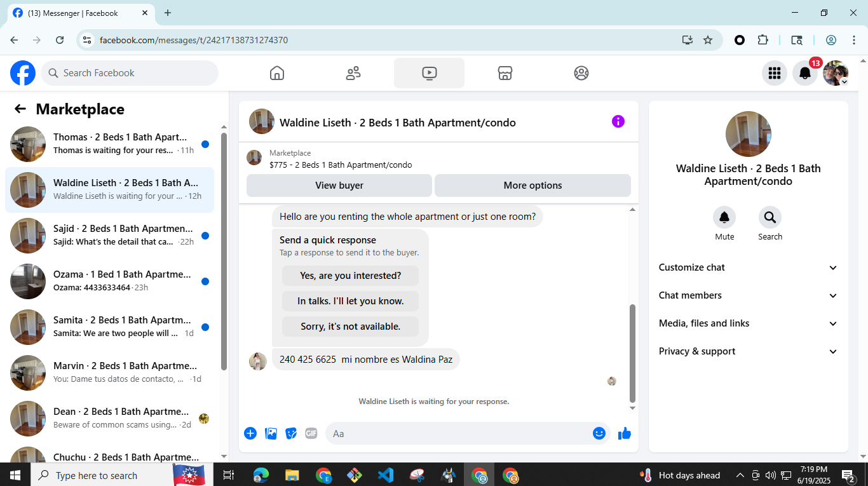Search in conversation using magnifier icon
Image resolution: width=868 pixels, height=486 pixels.
pyautogui.click(x=770, y=218)
